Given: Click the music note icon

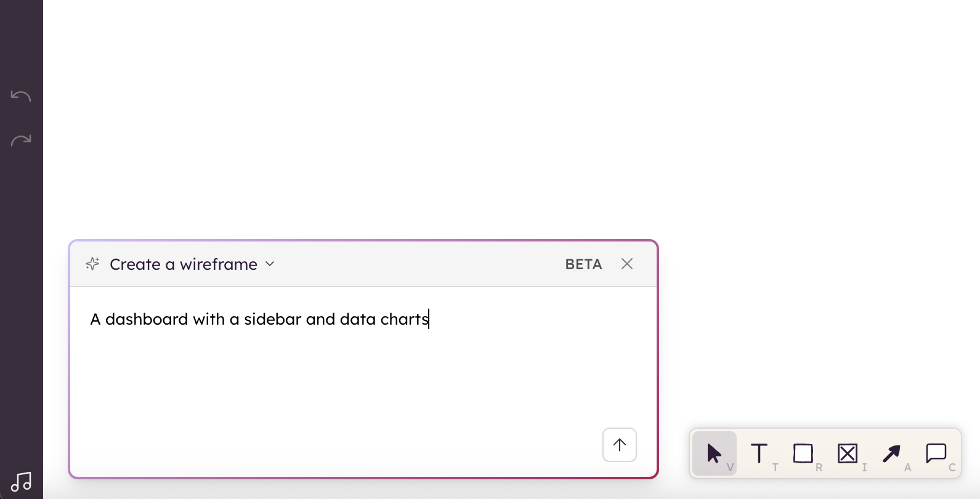Looking at the screenshot, I should coord(22,482).
